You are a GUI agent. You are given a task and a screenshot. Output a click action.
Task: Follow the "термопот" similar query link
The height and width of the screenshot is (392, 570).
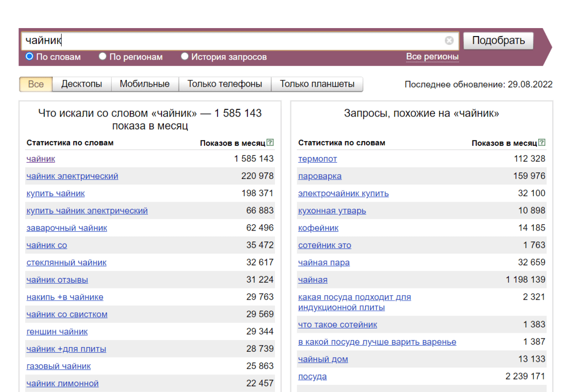click(317, 159)
